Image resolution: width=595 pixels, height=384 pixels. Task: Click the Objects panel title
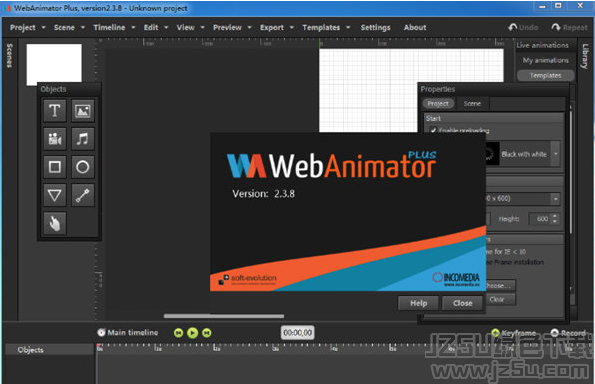(x=54, y=89)
